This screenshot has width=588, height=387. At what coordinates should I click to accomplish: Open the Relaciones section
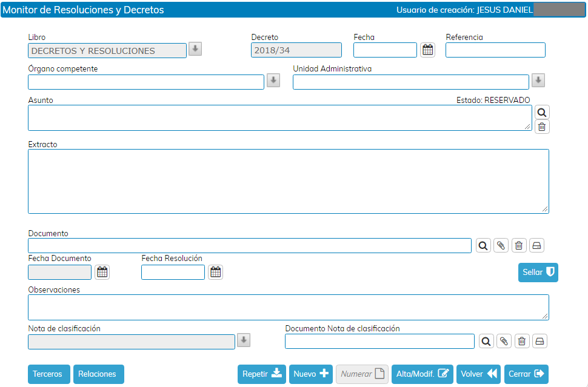click(99, 374)
